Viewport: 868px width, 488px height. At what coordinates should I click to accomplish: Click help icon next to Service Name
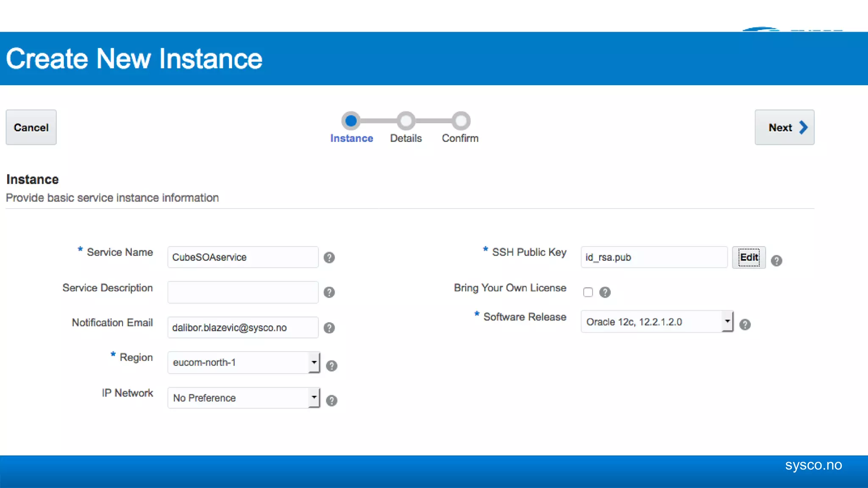[329, 258]
